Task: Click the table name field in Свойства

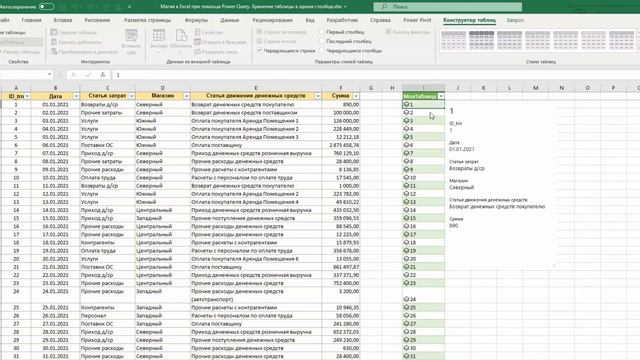Action: 21,42
